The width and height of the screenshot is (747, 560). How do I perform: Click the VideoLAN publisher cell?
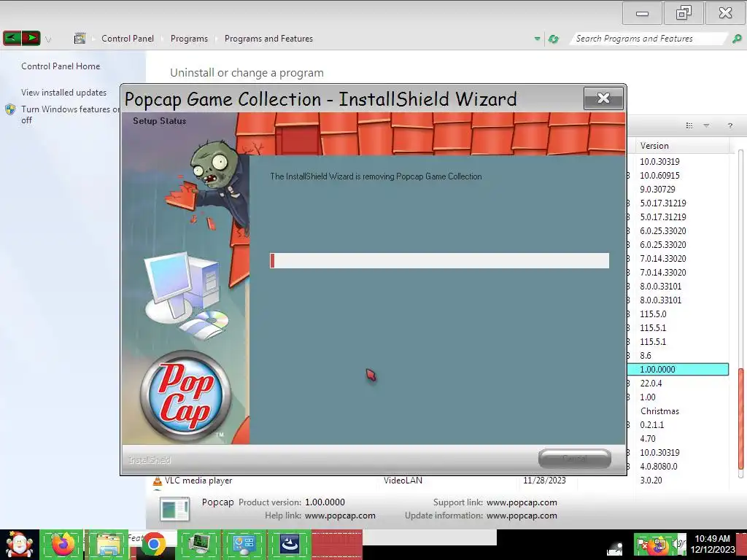point(403,481)
